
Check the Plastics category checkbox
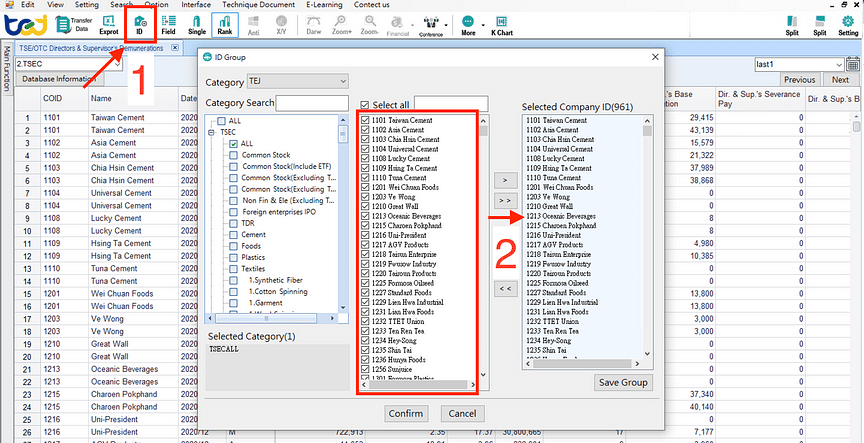click(x=234, y=258)
